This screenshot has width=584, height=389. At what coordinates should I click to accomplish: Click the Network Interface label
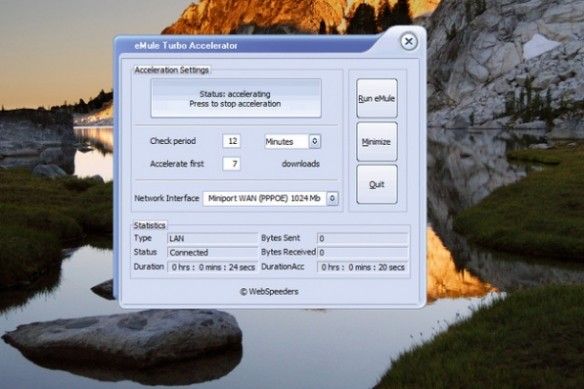point(166,198)
